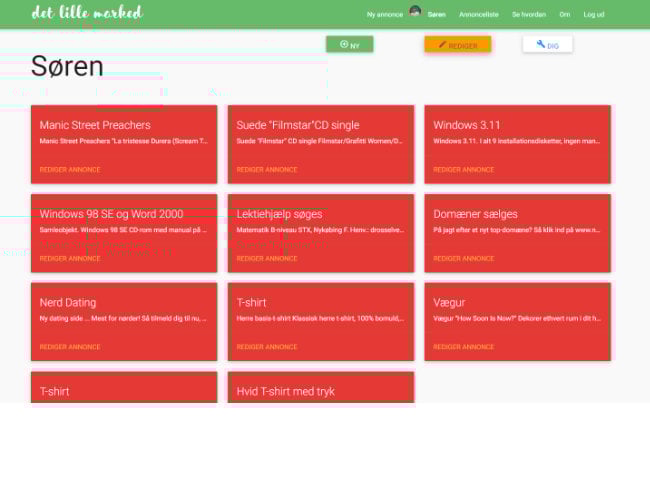Edit the Manic Street Preachers ad
Image resolution: width=650 pixels, height=500 pixels.
click(x=70, y=170)
